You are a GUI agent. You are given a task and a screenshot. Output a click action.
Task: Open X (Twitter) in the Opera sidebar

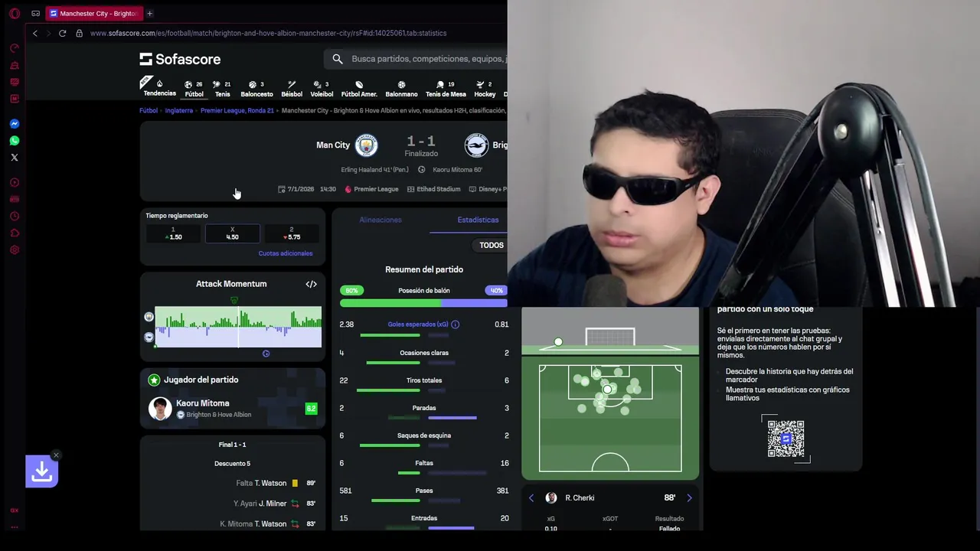point(15,157)
